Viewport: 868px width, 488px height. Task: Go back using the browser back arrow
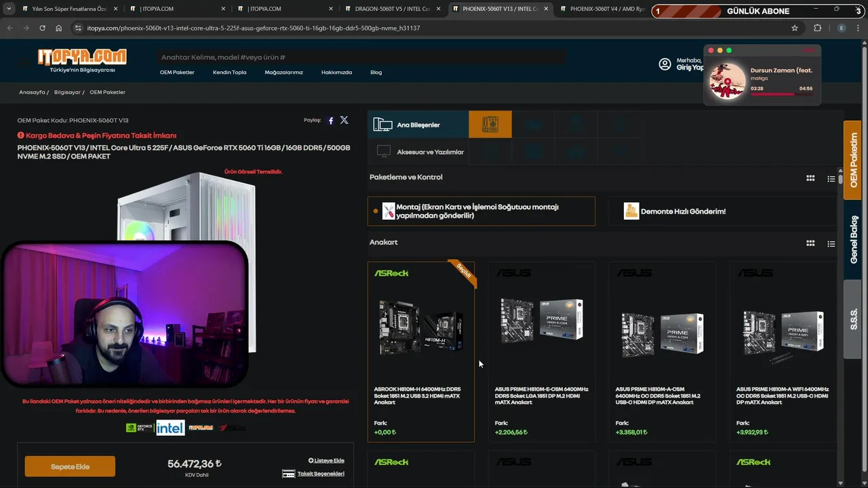(x=9, y=28)
